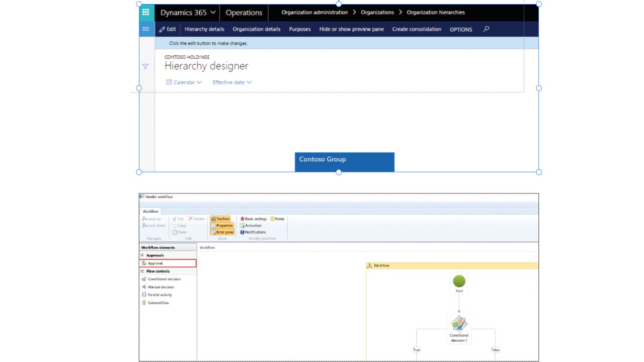Select Parallel activity element

coord(157,295)
